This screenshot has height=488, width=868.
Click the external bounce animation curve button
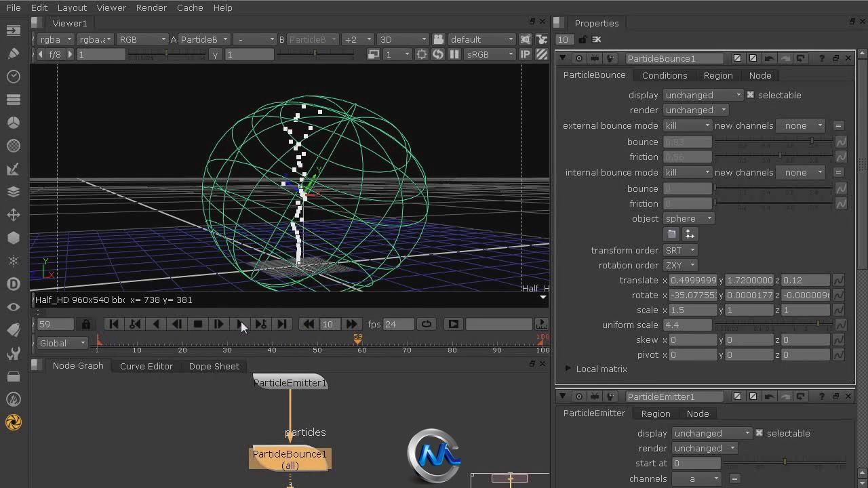(x=841, y=142)
